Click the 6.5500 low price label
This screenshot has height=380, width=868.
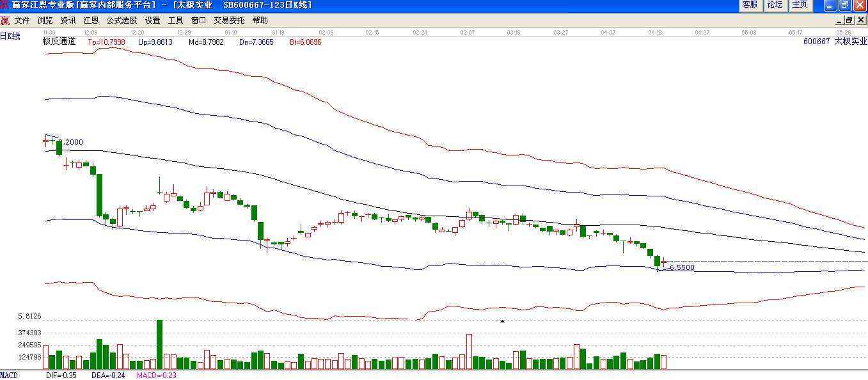[x=682, y=268]
